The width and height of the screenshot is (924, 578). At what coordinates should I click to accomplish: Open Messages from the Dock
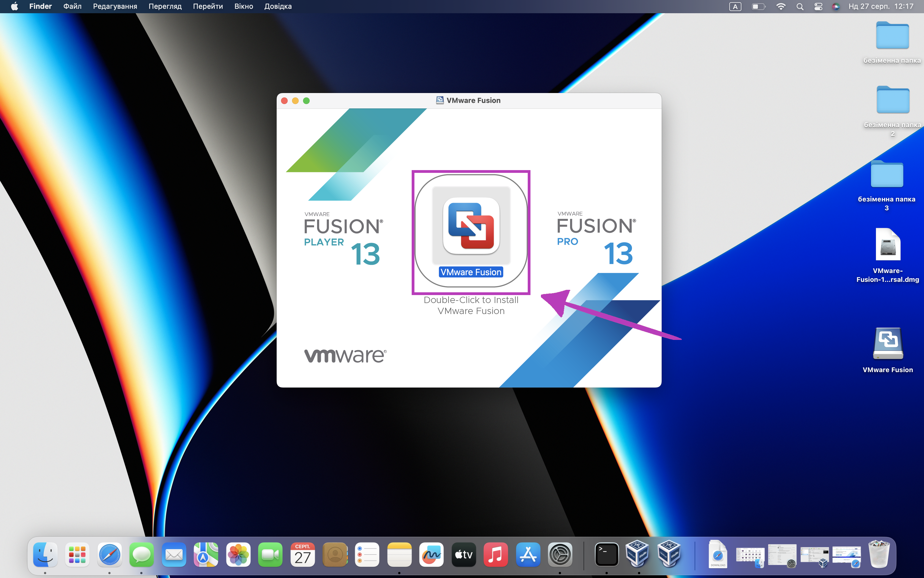142,555
